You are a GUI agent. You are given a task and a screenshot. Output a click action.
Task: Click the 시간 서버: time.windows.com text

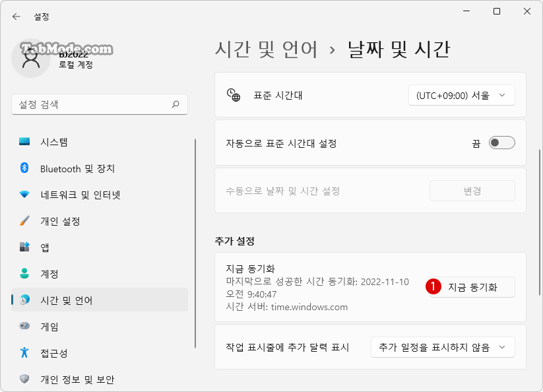pos(287,307)
